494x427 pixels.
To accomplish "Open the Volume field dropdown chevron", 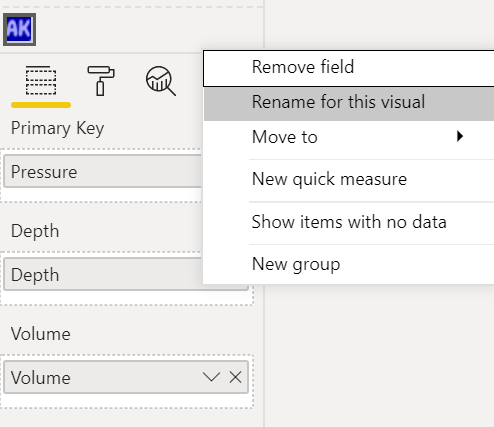I will [x=211, y=377].
